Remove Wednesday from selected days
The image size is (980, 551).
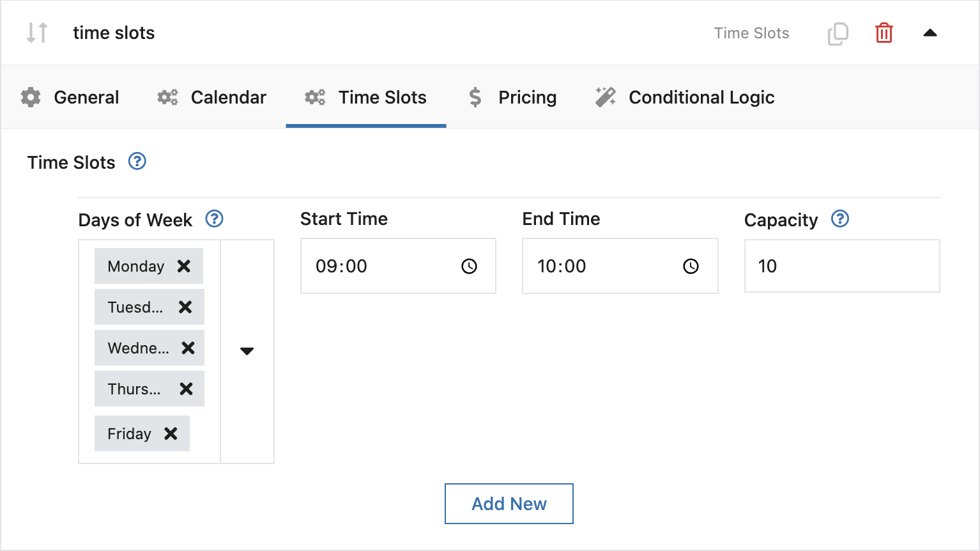coord(188,348)
